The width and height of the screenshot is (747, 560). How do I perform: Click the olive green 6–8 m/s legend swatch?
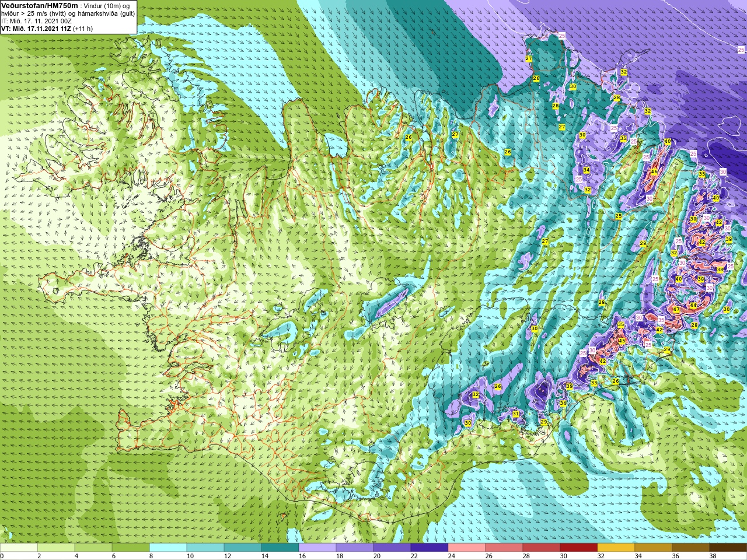coord(131,548)
